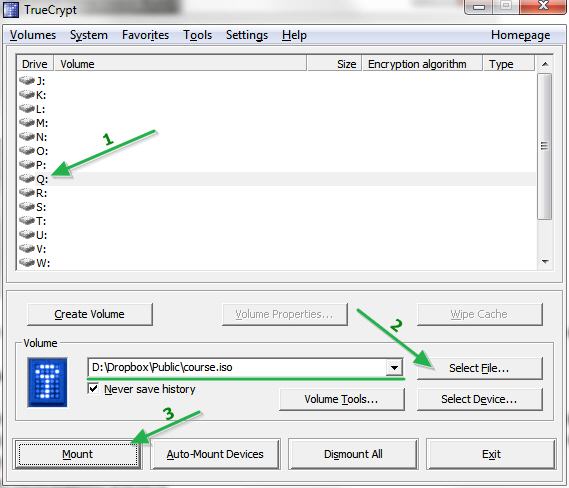Viewport: 569px width, 488px height.
Task: Open the Favorites menu
Action: click(x=145, y=35)
